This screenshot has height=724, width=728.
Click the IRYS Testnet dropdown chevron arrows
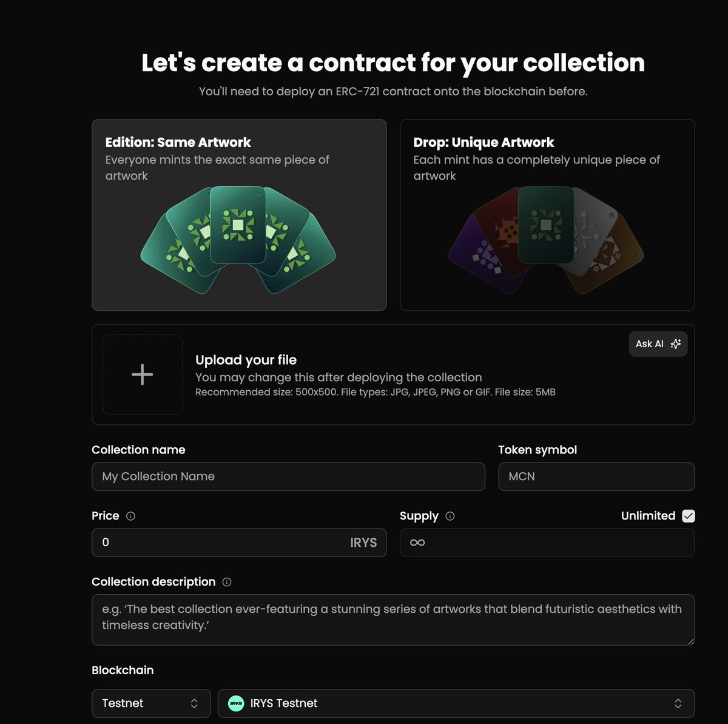(678, 703)
